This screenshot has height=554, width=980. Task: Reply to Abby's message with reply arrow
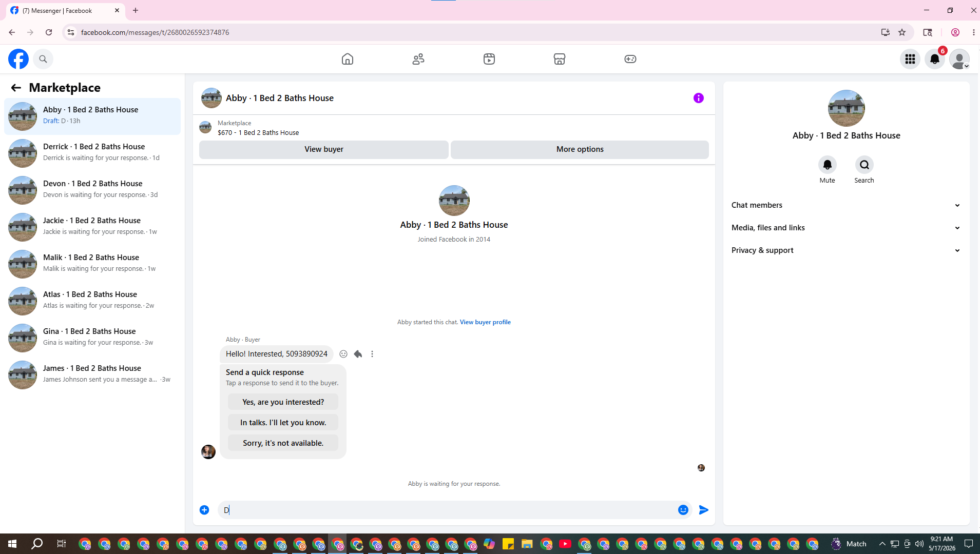pyautogui.click(x=358, y=354)
